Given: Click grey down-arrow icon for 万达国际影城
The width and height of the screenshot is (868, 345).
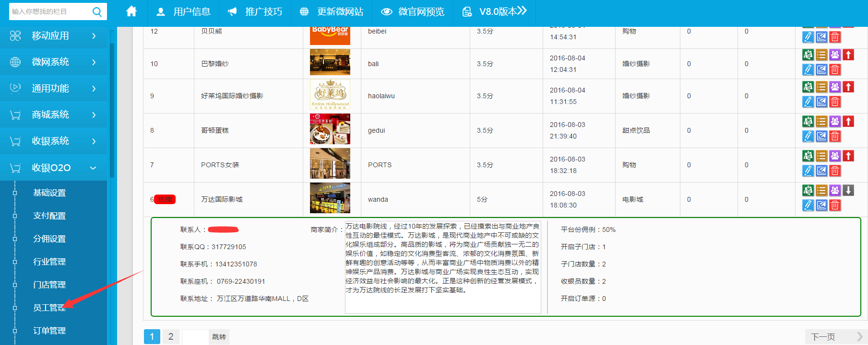Looking at the screenshot, I should point(848,190).
